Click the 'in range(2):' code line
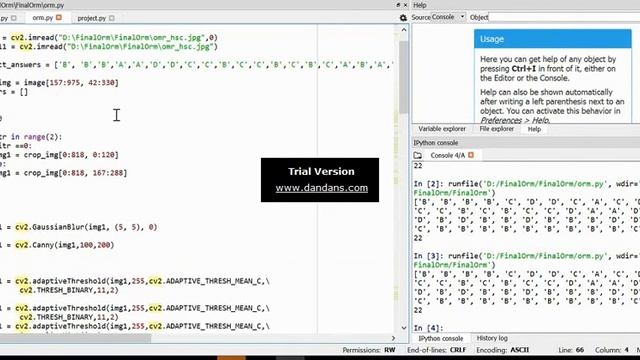Screen dimensions: 640x360 click(x=31, y=137)
